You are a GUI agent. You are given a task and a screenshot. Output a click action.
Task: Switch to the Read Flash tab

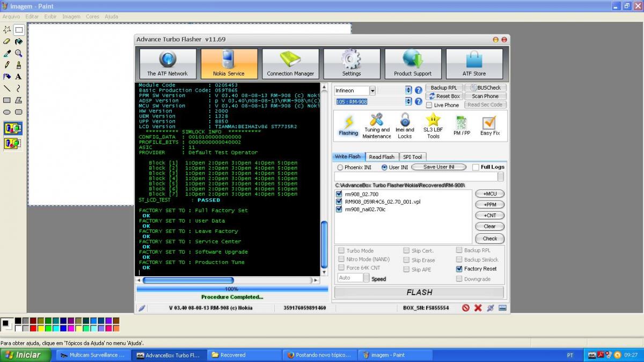pos(382,157)
